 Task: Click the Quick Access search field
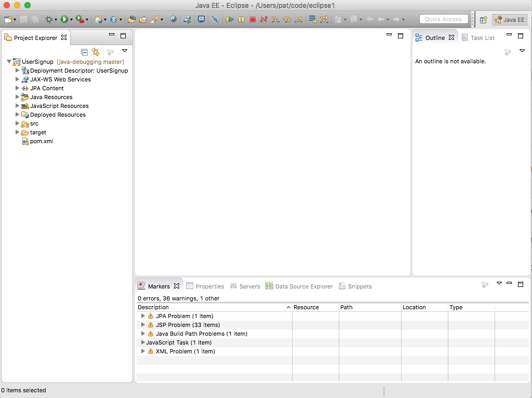pyautogui.click(x=443, y=19)
